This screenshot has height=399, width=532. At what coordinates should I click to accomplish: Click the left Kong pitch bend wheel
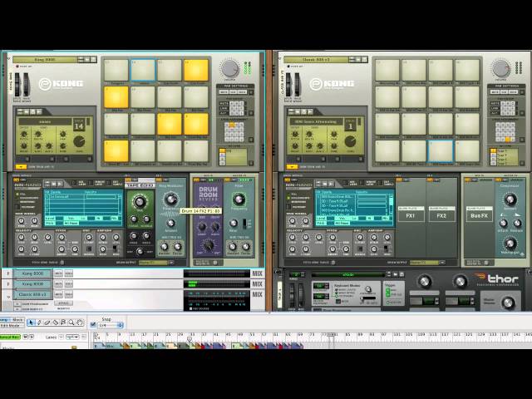(17, 84)
